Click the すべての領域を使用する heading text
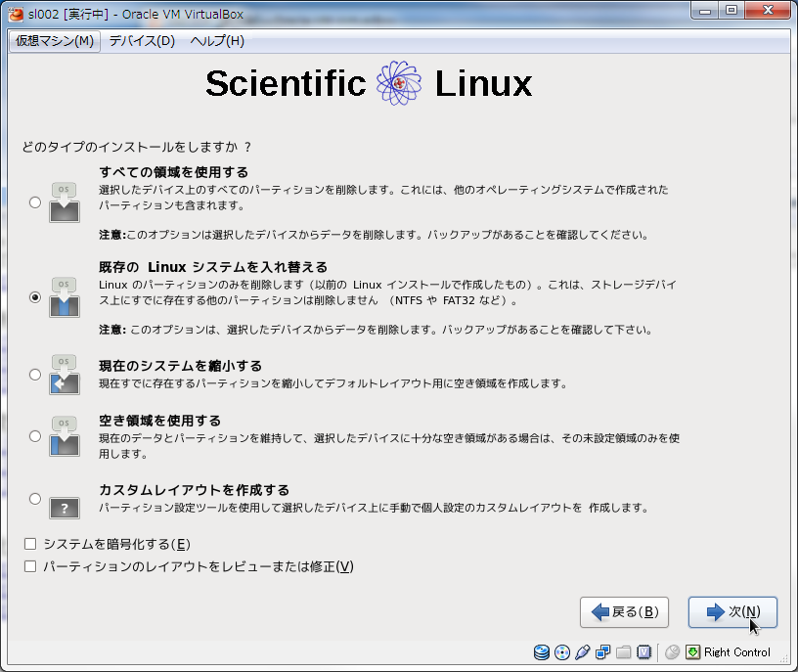798x672 pixels. coord(173,172)
